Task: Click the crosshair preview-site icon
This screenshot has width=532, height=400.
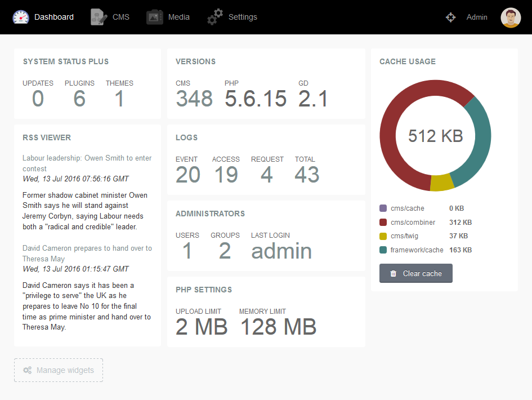Action: click(450, 17)
